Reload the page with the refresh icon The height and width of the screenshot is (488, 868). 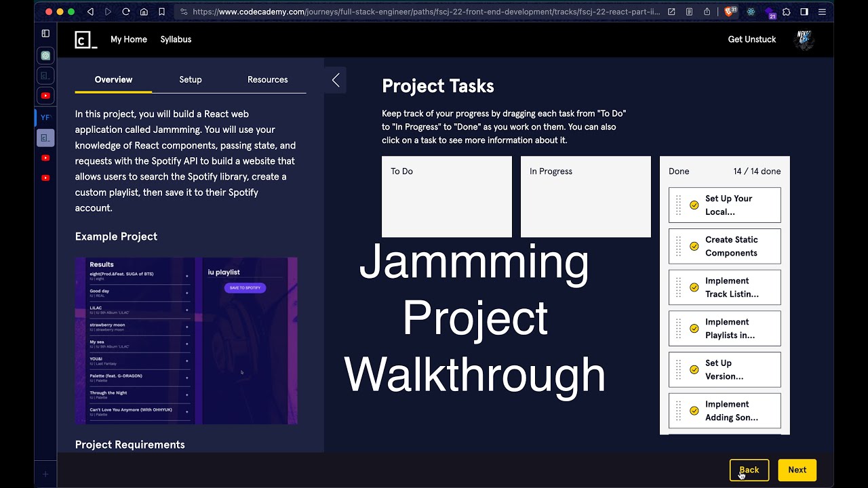pos(126,12)
